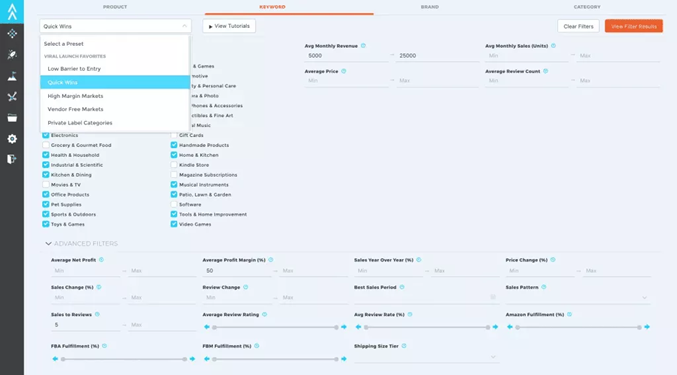The height and width of the screenshot is (375, 677).
Task: Uncheck the Health & Household checkbox
Action: [x=46, y=155]
